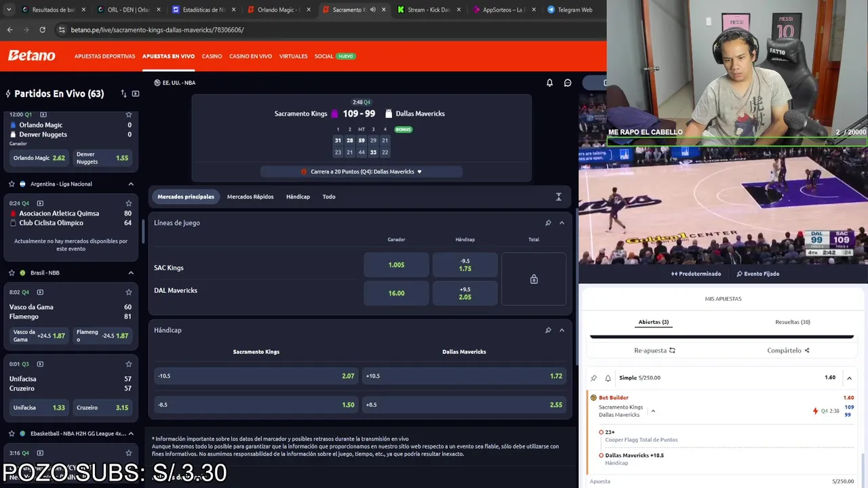Collapse the Líneas de juego market
The image size is (868, 488).
[561, 223]
